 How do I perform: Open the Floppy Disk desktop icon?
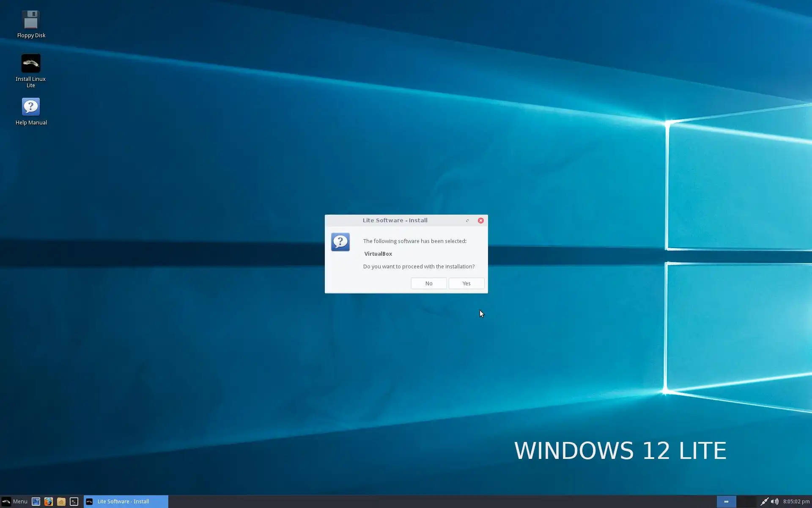31,20
